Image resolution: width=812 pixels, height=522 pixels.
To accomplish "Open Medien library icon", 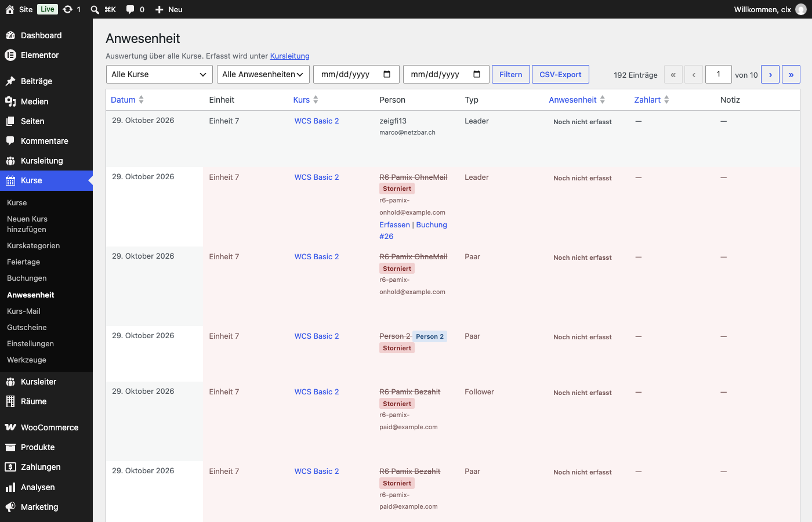I will point(10,101).
